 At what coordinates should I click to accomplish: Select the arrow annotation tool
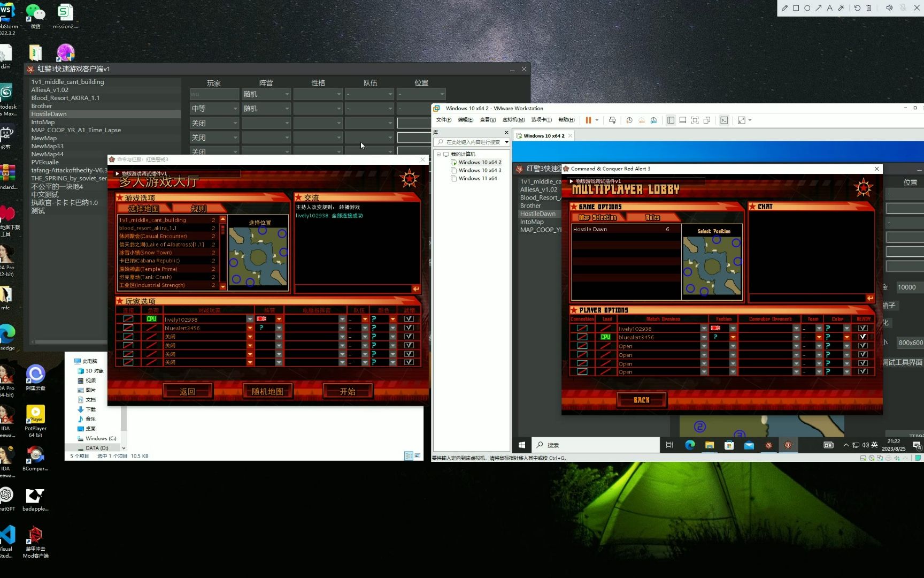click(819, 8)
